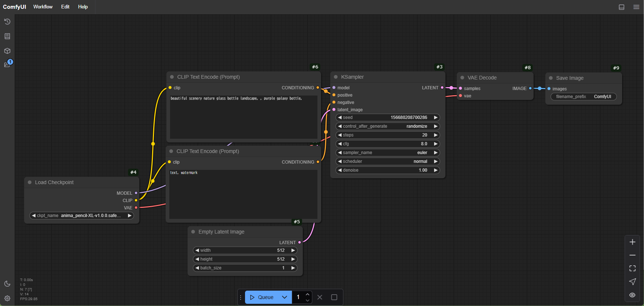This screenshot has height=306, width=644.
Task: Collapse the VAE Decode node dot
Action: coord(462,78)
